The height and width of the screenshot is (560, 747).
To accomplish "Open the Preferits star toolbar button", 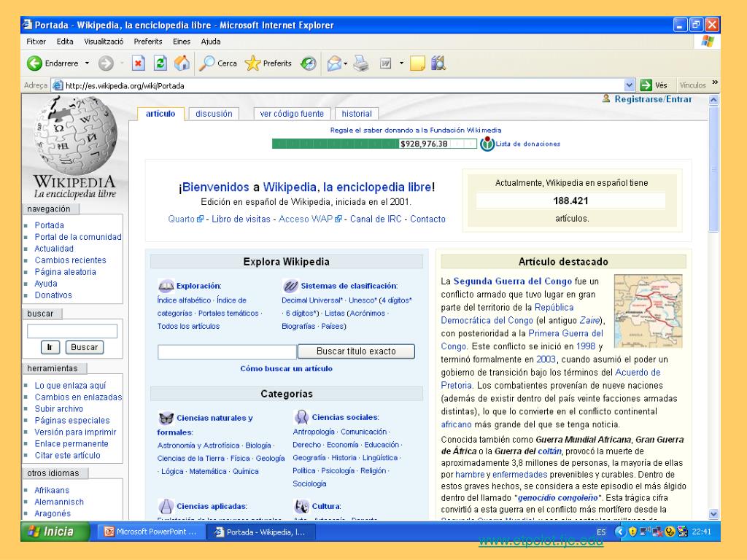I will [268, 63].
